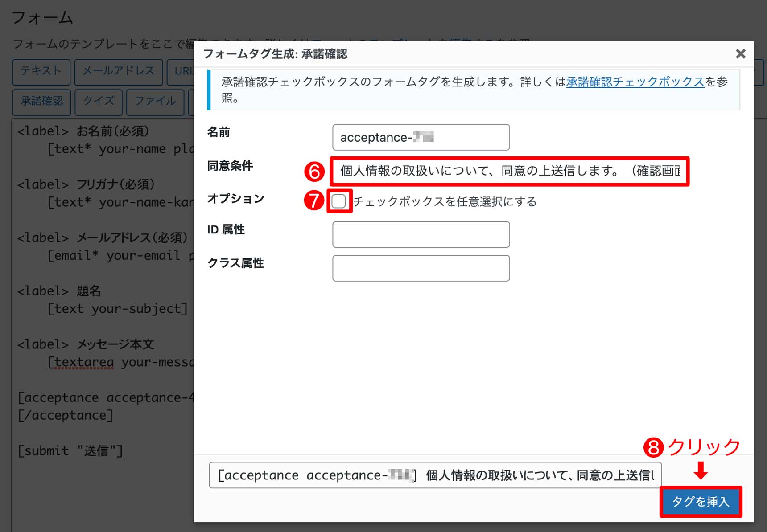The image size is (767, 532).
Task: Click the generated acceptance tag output field
Action: (x=435, y=475)
